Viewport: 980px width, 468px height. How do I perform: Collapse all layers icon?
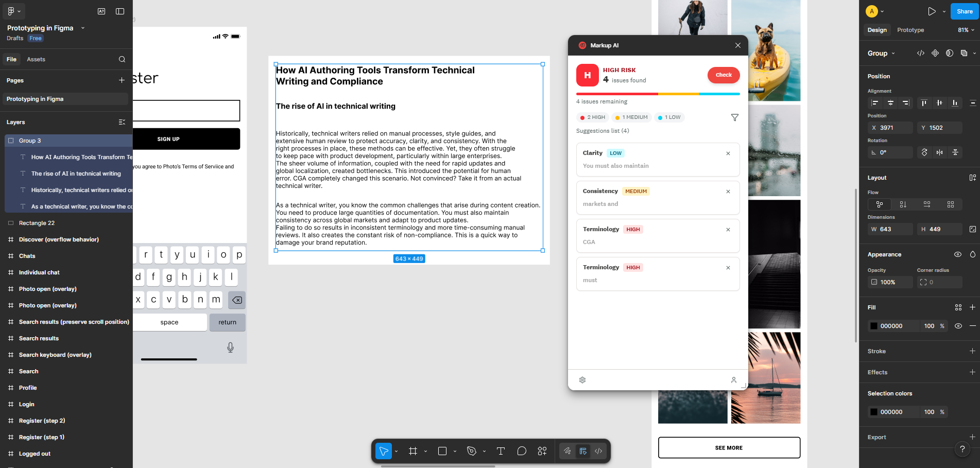122,122
